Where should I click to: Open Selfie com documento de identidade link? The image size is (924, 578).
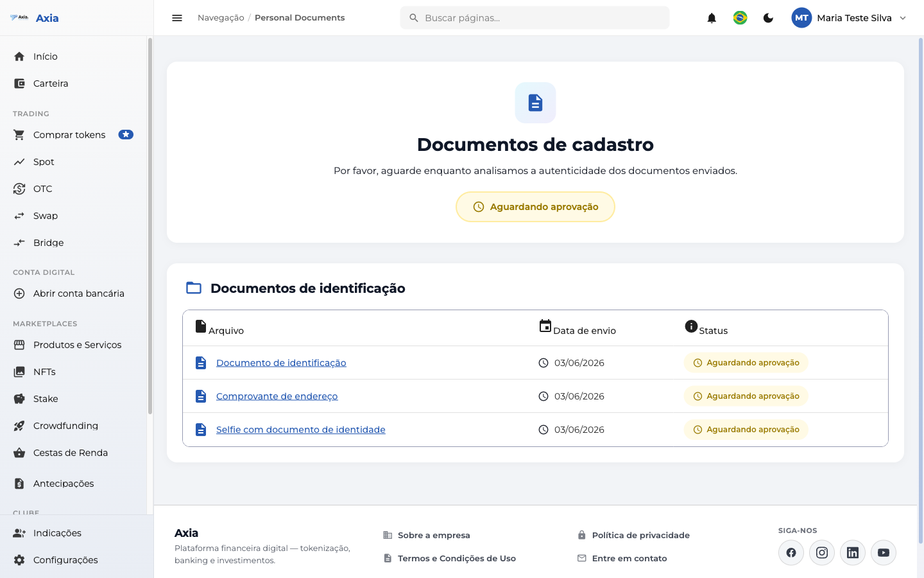pos(301,430)
